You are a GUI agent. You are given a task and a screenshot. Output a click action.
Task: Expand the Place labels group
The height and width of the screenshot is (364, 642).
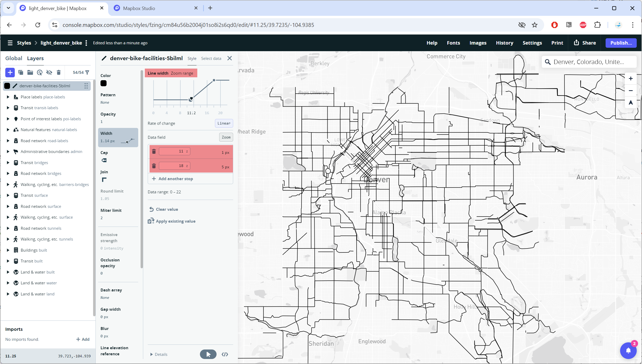pos(8,97)
